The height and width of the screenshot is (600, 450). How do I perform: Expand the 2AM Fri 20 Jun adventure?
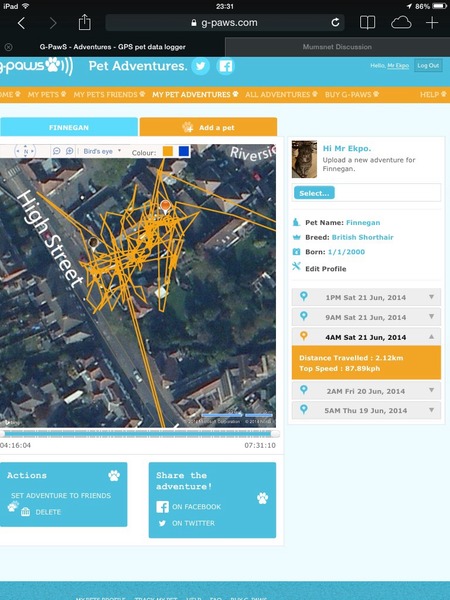[366, 391]
